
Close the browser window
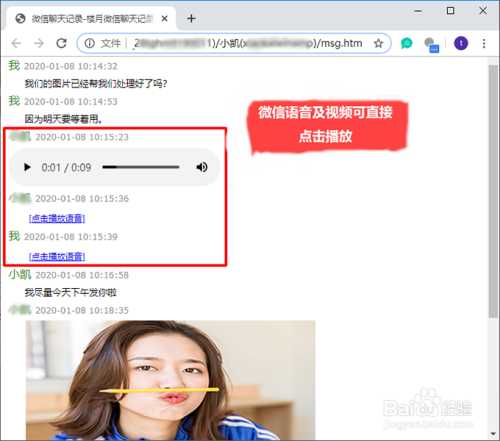[x=483, y=11]
